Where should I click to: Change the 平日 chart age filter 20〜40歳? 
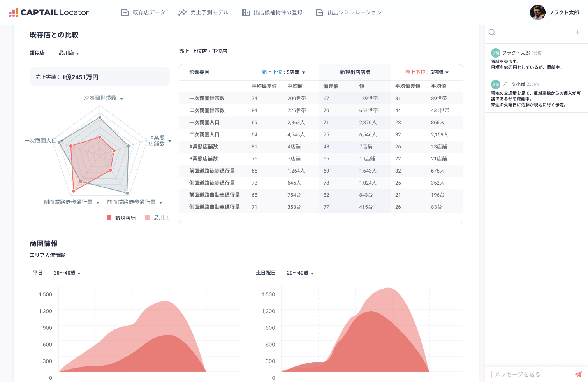coord(67,273)
